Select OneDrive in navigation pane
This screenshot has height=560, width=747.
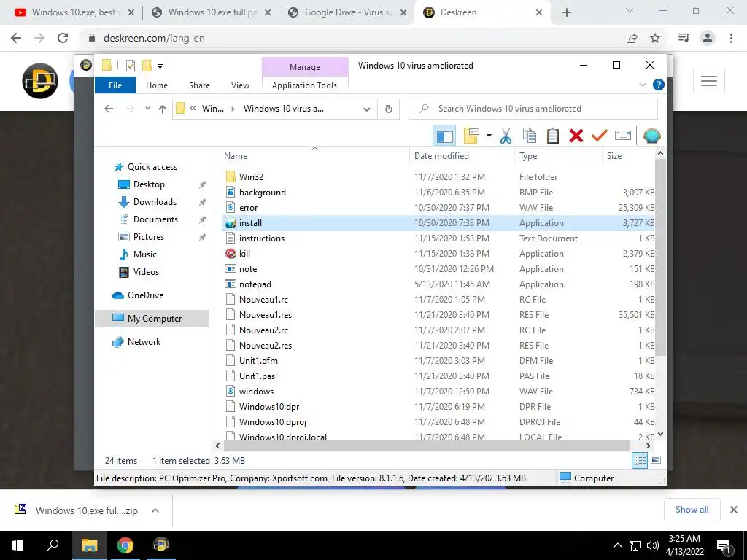[x=145, y=295]
